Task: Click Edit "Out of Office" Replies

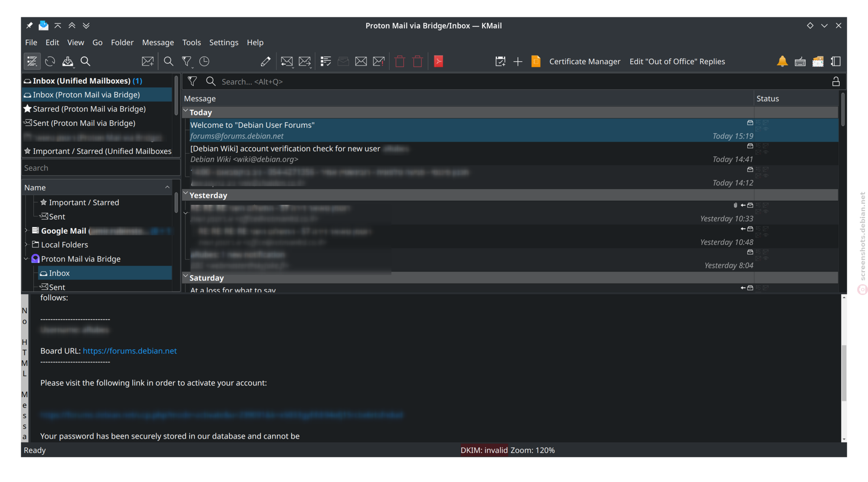Action: coord(677,62)
